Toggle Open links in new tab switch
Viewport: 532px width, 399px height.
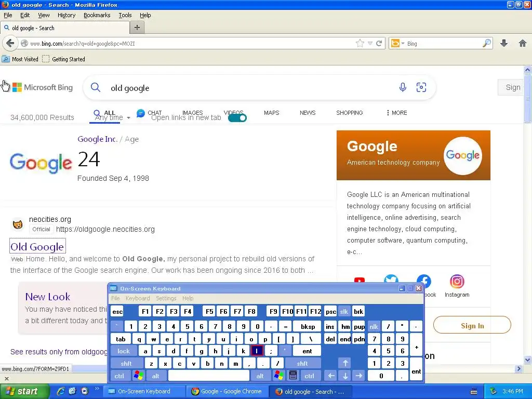pos(237,118)
